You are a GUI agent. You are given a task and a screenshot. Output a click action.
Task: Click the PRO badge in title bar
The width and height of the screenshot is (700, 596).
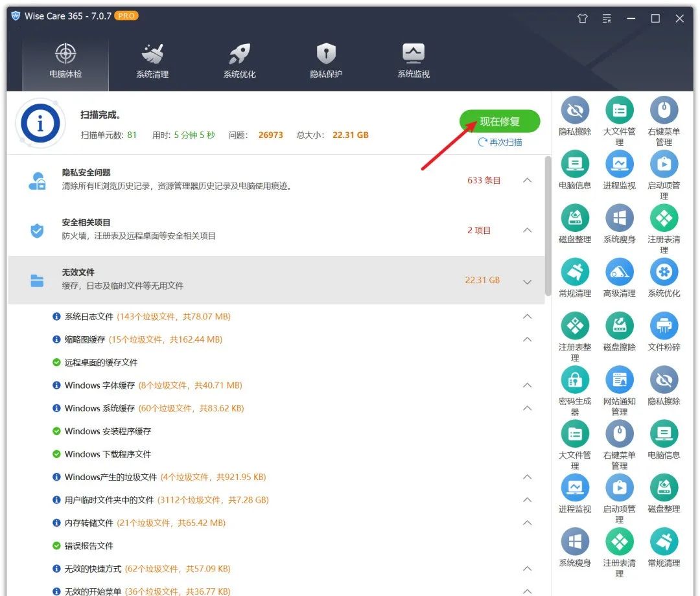[x=126, y=16]
